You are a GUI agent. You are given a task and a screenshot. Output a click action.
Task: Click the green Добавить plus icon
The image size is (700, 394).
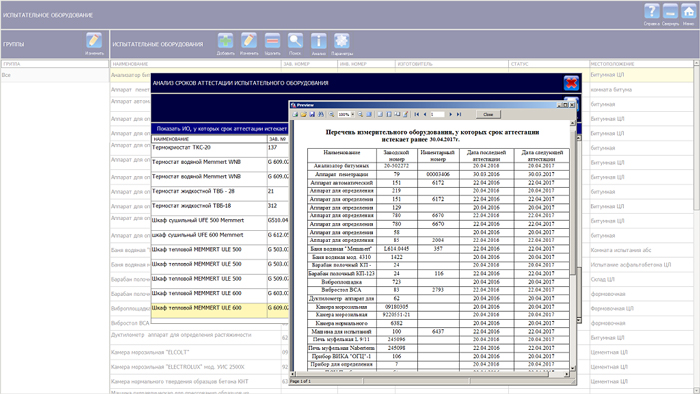(x=225, y=41)
